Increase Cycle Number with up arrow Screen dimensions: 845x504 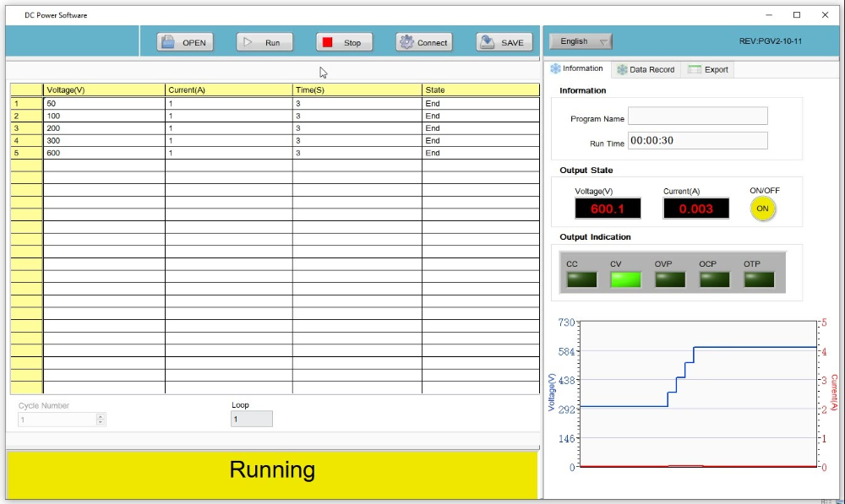[x=101, y=416]
